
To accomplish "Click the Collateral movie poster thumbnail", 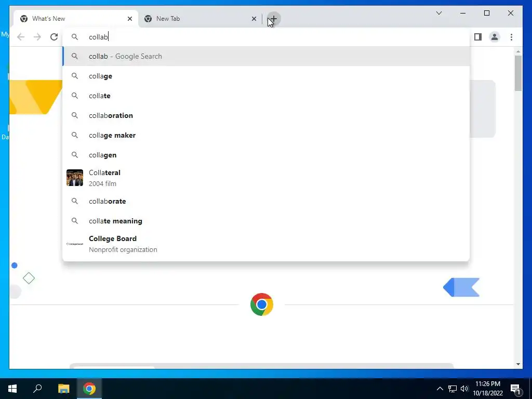I will coord(75,178).
